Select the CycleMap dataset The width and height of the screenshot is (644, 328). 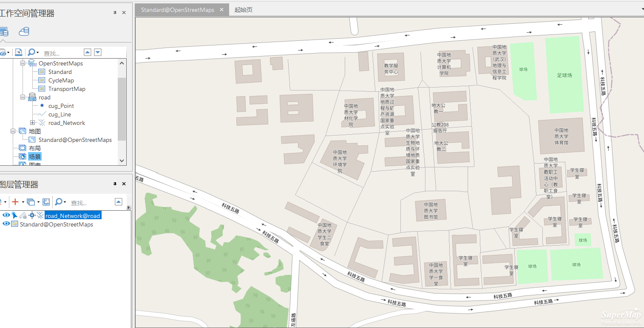(61, 80)
